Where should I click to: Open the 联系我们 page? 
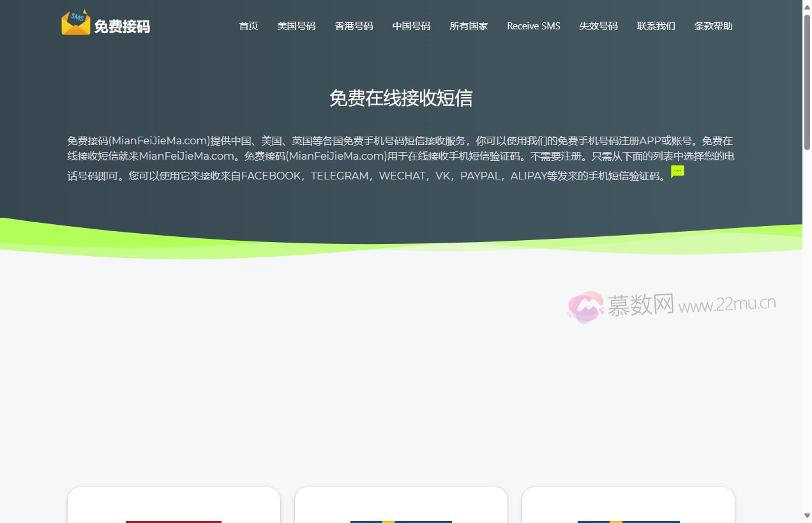click(656, 26)
